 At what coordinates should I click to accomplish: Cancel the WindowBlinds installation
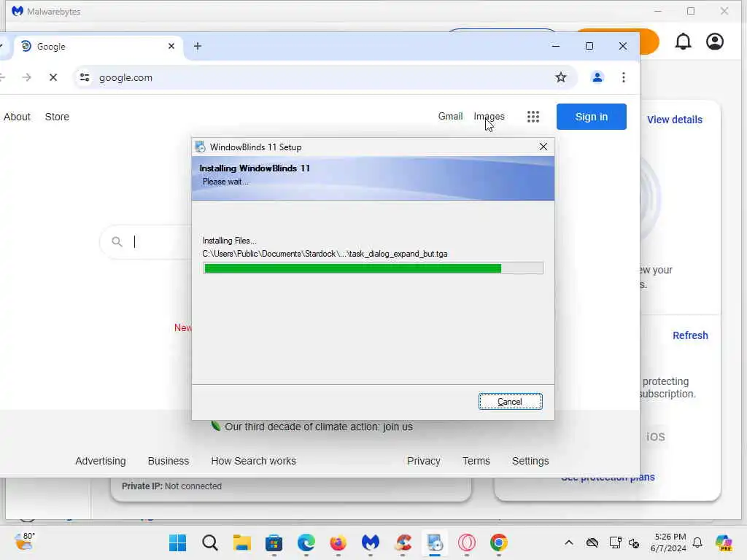click(x=510, y=402)
